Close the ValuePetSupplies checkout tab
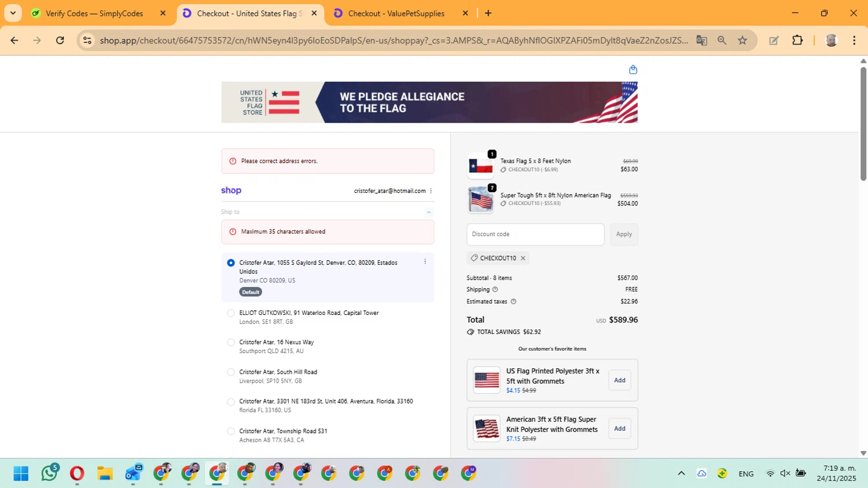Image resolution: width=868 pixels, height=488 pixels. coord(465,13)
